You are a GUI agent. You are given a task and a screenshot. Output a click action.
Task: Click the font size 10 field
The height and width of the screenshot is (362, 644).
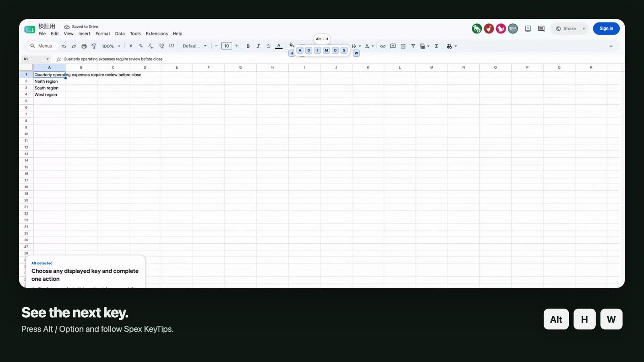(x=227, y=46)
